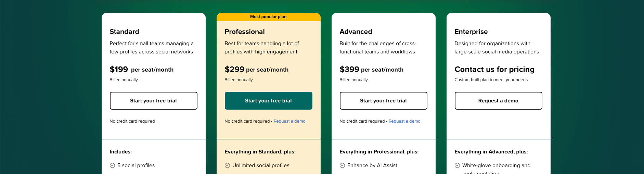Screen dimensions: 644x174
Task: Select the Advanced plan heading
Action: point(356,32)
